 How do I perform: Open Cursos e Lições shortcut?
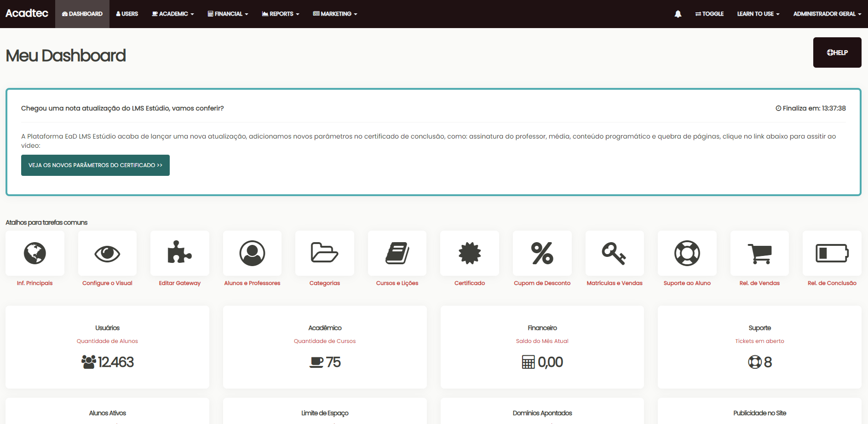click(x=397, y=253)
